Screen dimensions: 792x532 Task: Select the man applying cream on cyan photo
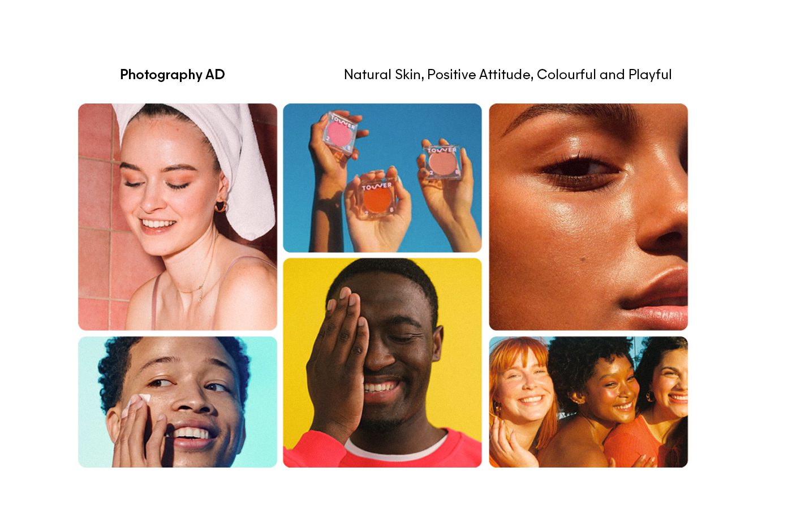[178, 402]
